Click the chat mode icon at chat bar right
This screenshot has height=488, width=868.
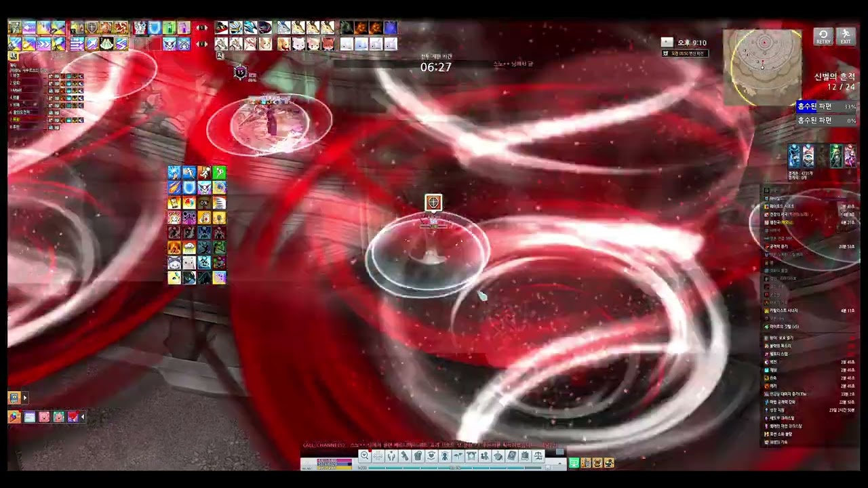pos(560,451)
